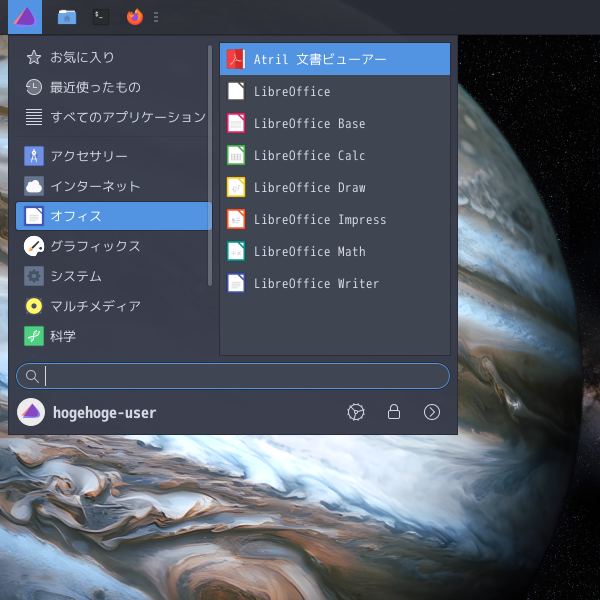Open the 科学 category
Image resolution: width=600 pixels, height=600 pixels.
pos(114,336)
